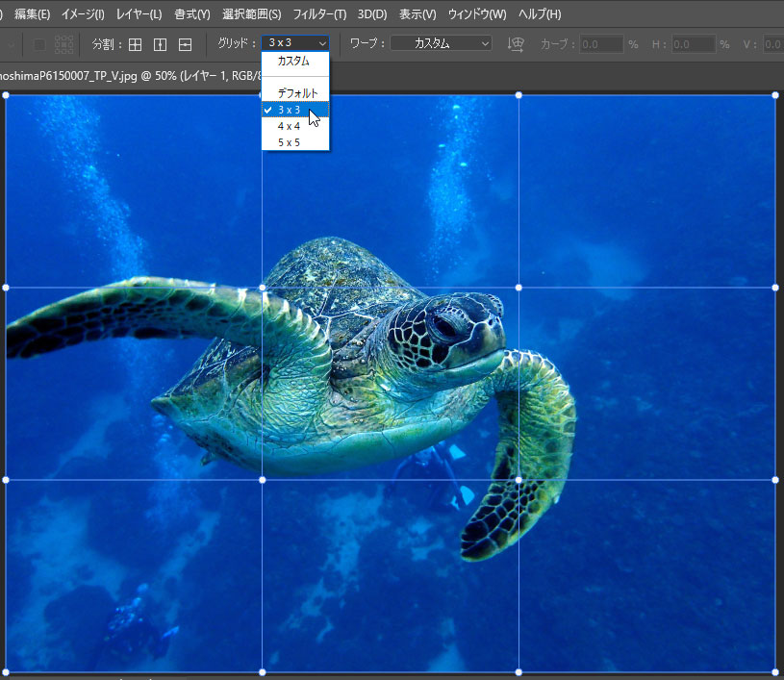
Task: Choose カスタム in the grid list
Action: 293,62
